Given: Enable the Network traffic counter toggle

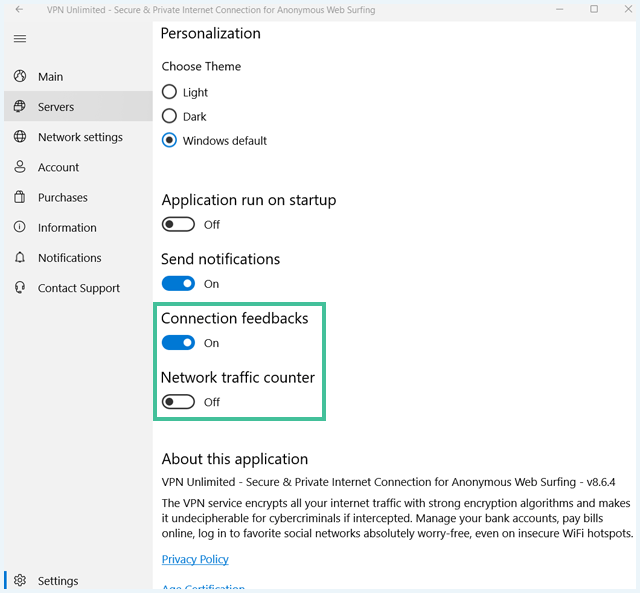Looking at the screenshot, I should (x=178, y=402).
